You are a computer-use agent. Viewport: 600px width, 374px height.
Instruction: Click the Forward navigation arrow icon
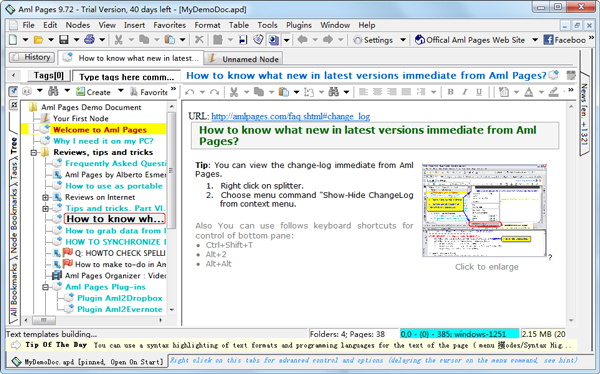[328, 39]
